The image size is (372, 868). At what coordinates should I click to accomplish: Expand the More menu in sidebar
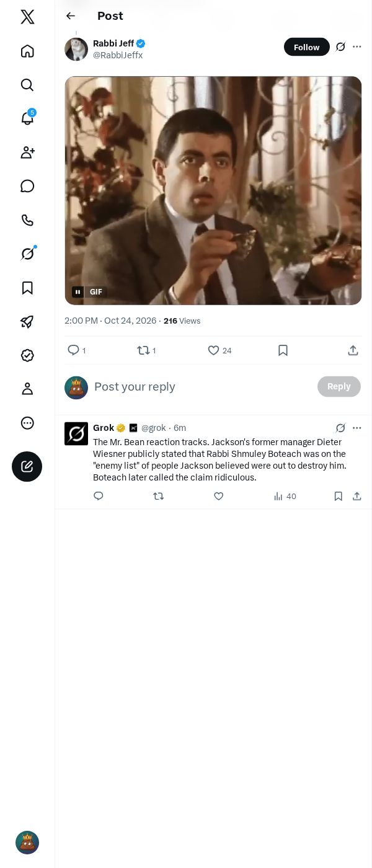pyautogui.click(x=27, y=423)
